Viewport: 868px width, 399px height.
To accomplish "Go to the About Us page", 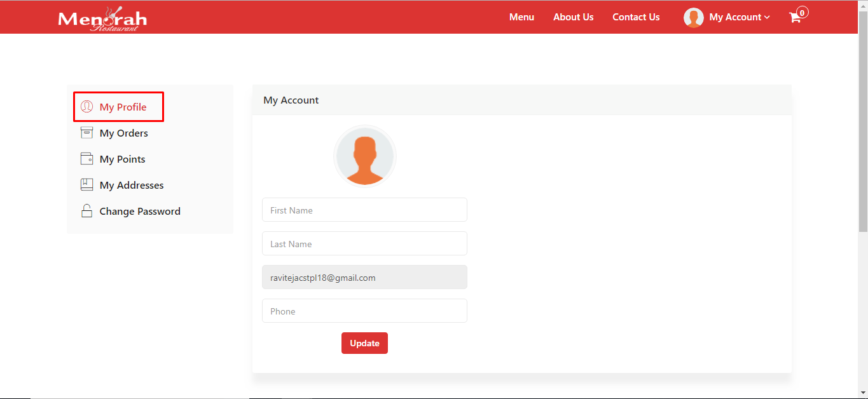I will pos(573,17).
